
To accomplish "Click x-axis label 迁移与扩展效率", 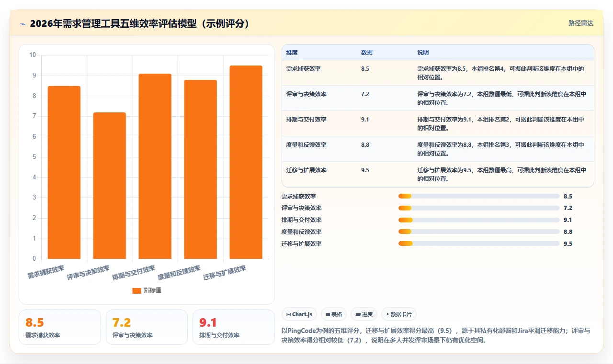I will (225, 273).
